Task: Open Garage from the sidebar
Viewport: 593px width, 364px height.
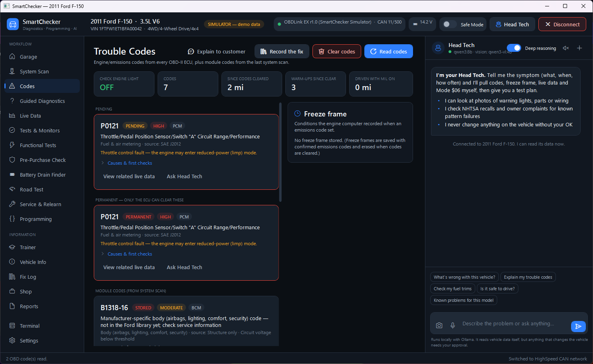Action: point(42,57)
